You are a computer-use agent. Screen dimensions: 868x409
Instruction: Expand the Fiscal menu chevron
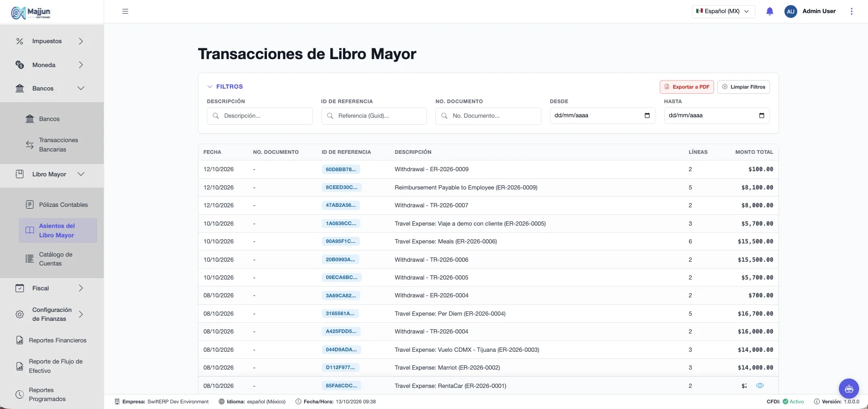[x=81, y=288]
